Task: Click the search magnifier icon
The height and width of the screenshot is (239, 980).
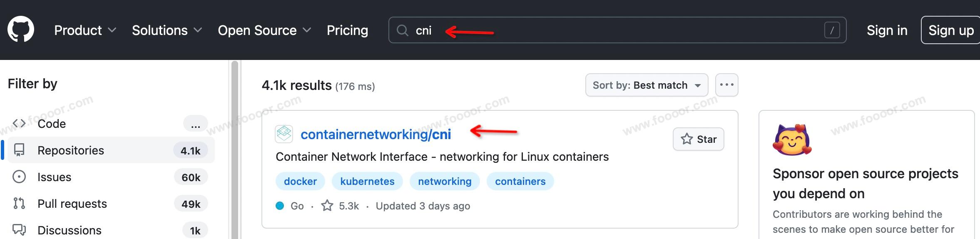Action: [402, 30]
